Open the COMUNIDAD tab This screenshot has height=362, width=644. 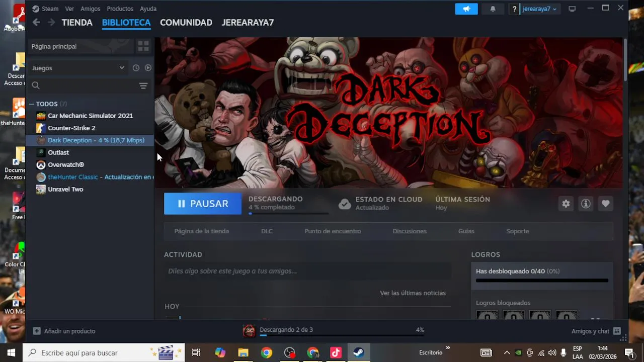point(186,23)
